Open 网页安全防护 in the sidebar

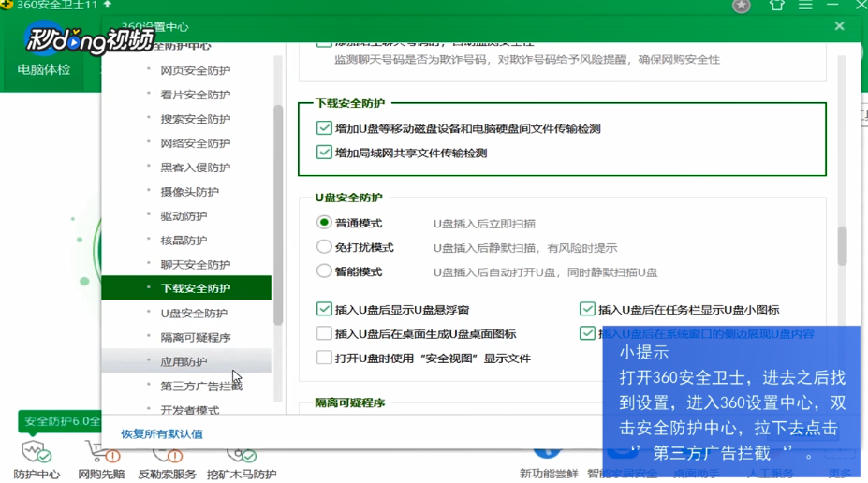(x=195, y=70)
